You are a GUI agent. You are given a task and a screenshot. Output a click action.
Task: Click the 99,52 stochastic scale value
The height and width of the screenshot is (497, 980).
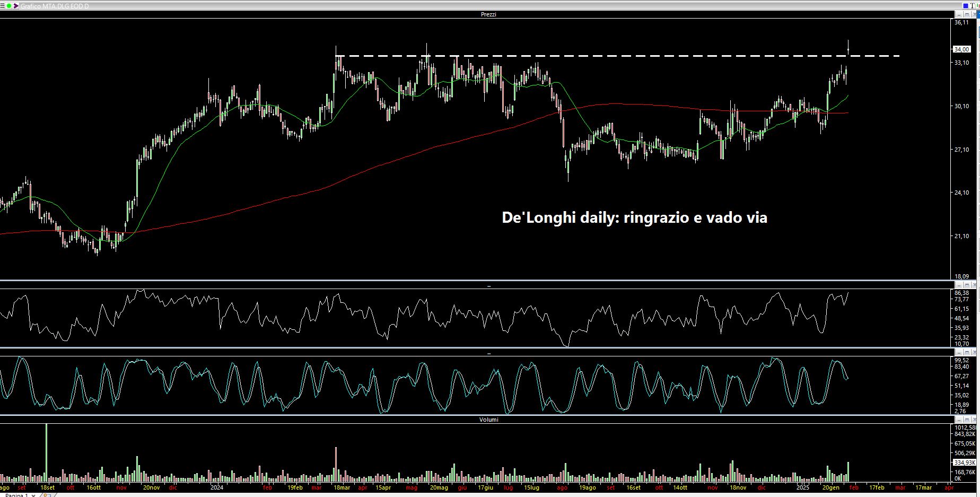[x=961, y=360]
